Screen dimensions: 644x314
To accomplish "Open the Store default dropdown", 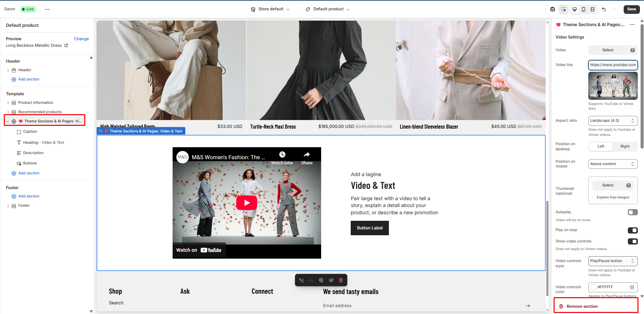I will point(270,9).
